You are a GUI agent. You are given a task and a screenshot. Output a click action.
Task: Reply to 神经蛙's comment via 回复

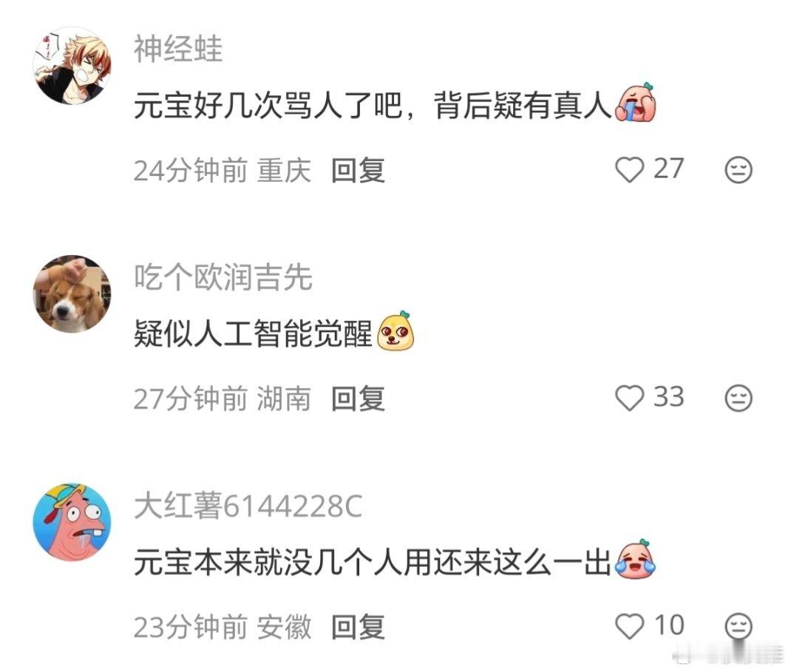click(358, 170)
